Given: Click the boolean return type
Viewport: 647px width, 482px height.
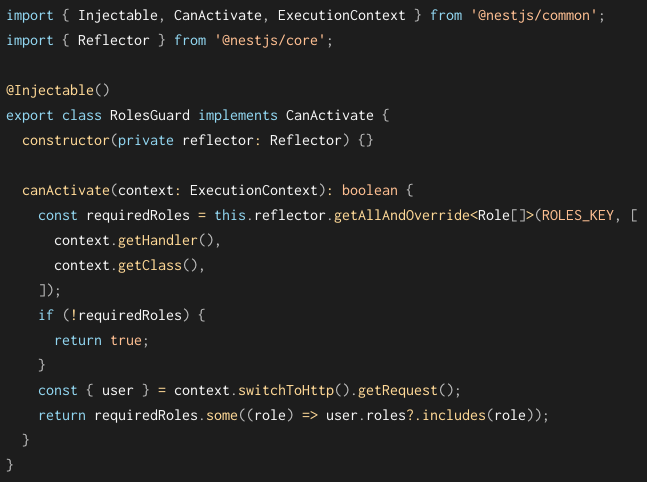Looking at the screenshot, I should coord(370,190).
